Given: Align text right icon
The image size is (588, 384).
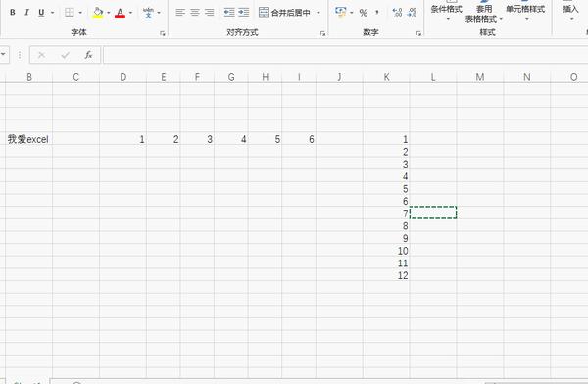Looking at the screenshot, I should pyautogui.click(x=210, y=13).
